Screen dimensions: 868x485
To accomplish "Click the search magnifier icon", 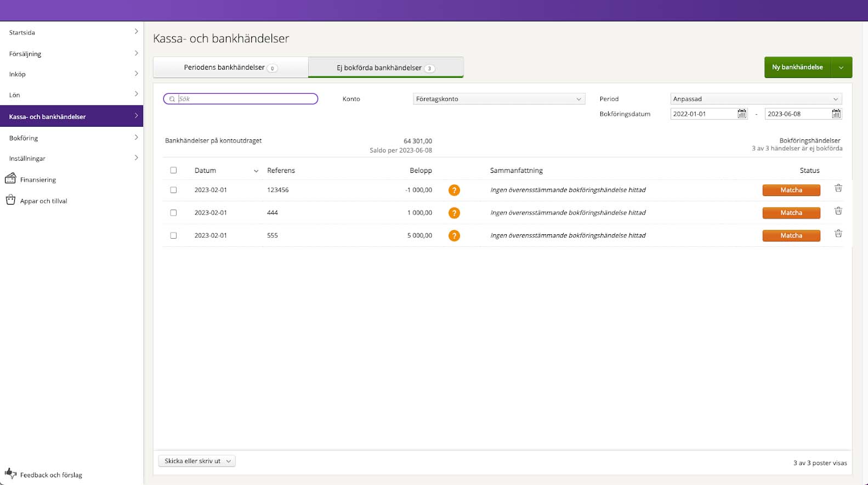I will [172, 99].
